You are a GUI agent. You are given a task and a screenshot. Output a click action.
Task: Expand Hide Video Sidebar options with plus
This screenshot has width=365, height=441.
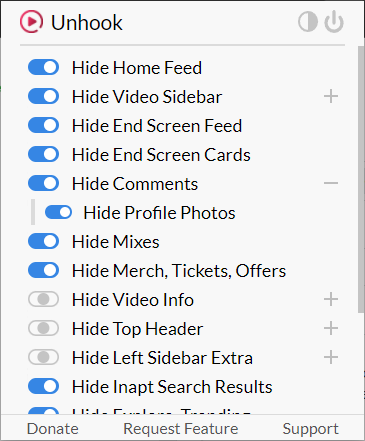331,96
